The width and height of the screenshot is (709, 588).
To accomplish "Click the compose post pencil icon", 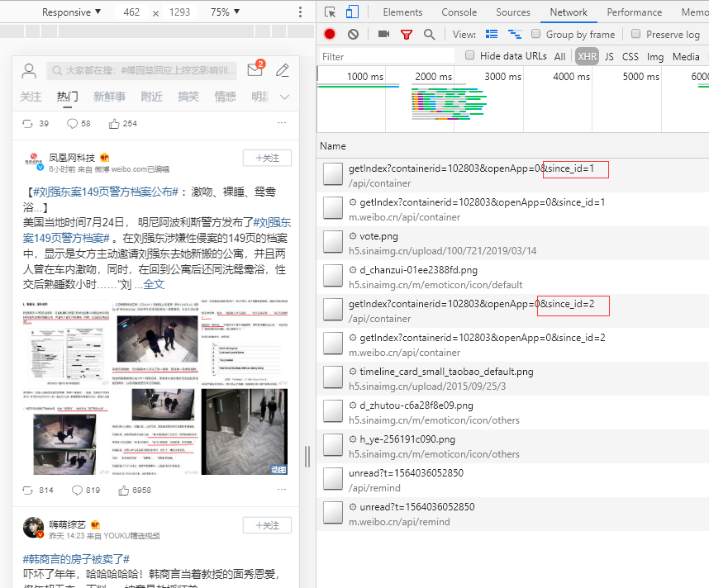I will 283,70.
